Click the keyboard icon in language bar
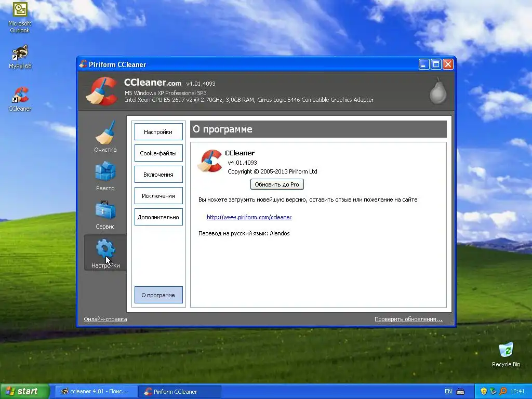The image size is (532, 399). point(460,392)
